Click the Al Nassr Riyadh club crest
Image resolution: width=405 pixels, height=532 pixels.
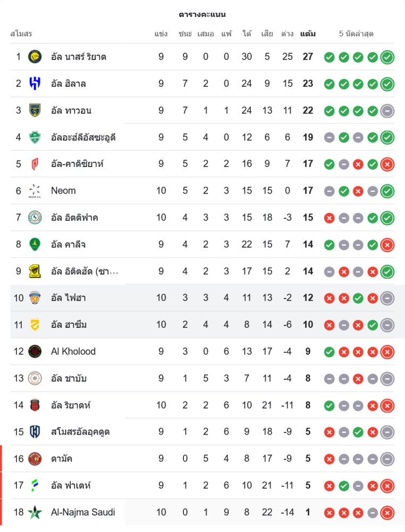click(x=35, y=56)
